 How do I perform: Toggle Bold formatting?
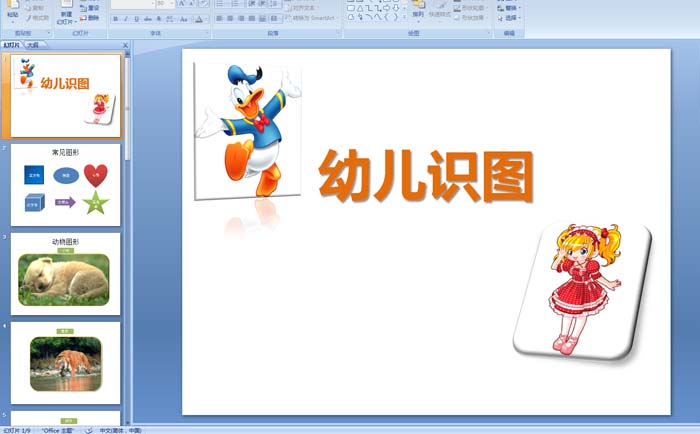point(116,19)
